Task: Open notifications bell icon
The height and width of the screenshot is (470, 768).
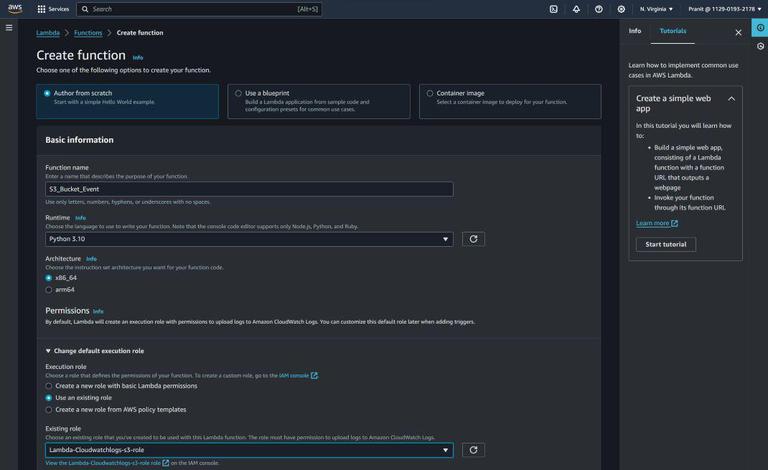Action: [576, 9]
